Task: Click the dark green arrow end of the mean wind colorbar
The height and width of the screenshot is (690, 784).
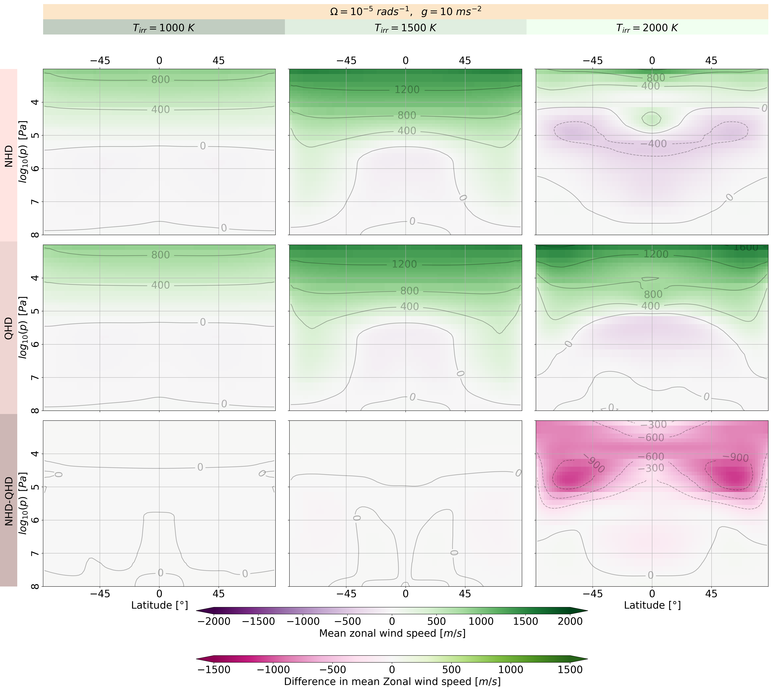Action: point(579,611)
